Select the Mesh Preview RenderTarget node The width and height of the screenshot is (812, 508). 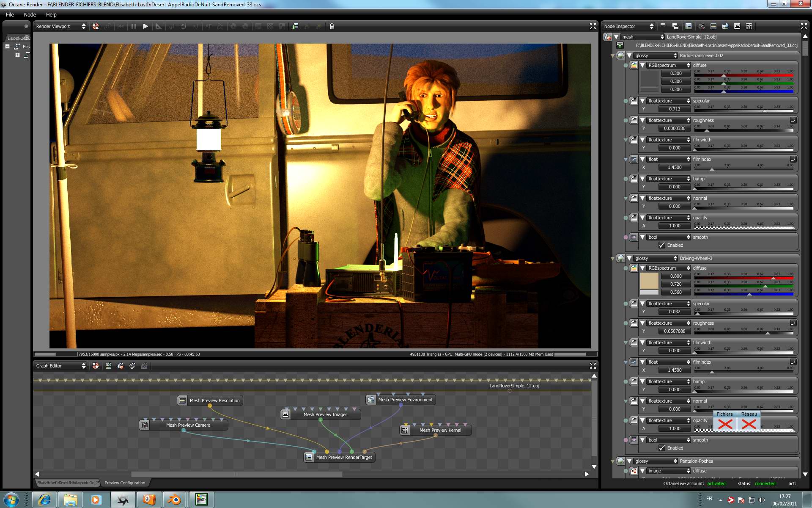tap(344, 457)
